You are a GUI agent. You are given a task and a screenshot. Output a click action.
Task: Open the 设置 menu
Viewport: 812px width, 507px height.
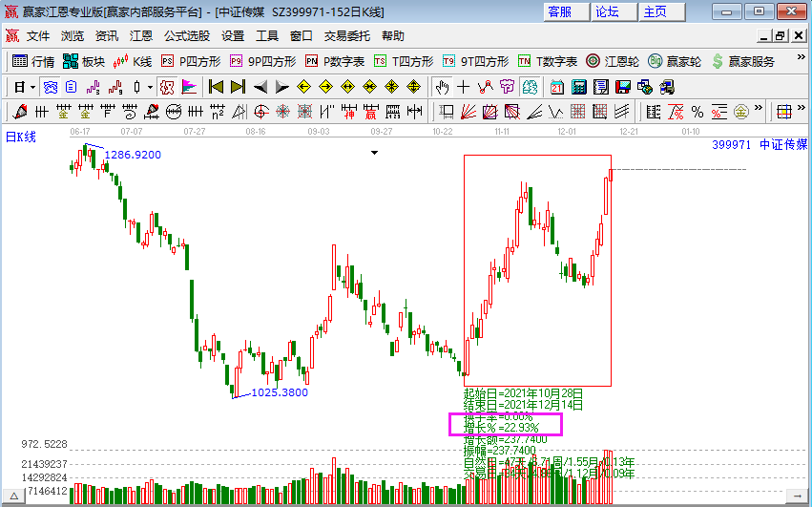[x=233, y=35]
